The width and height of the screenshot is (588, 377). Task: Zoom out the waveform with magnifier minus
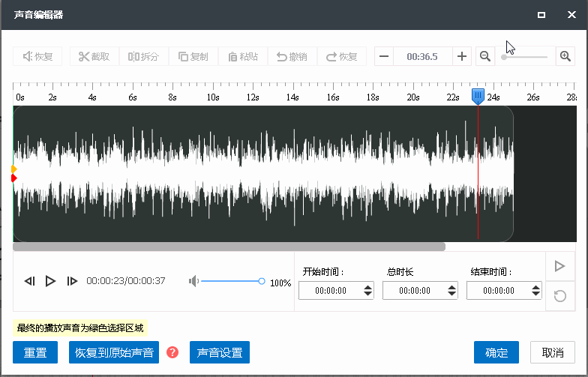(x=485, y=57)
